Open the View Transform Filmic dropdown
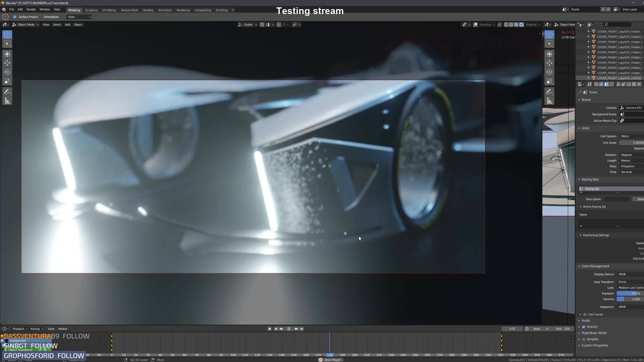This screenshot has height=362, width=644. tap(630, 282)
